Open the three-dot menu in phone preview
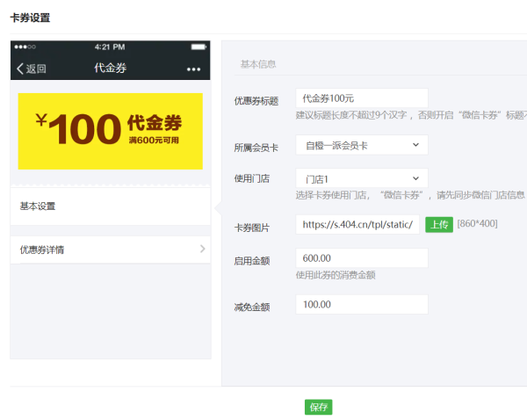The height and width of the screenshot is (420, 527). (x=193, y=69)
